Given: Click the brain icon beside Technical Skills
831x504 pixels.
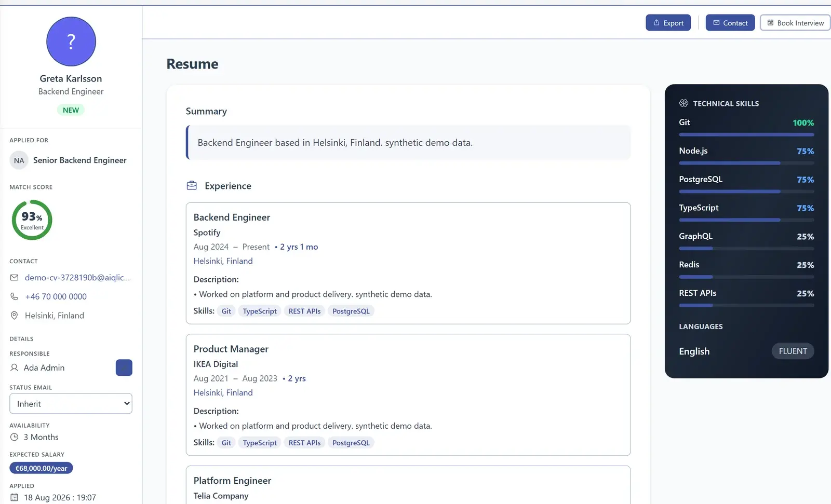Looking at the screenshot, I should tap(683, 103).
